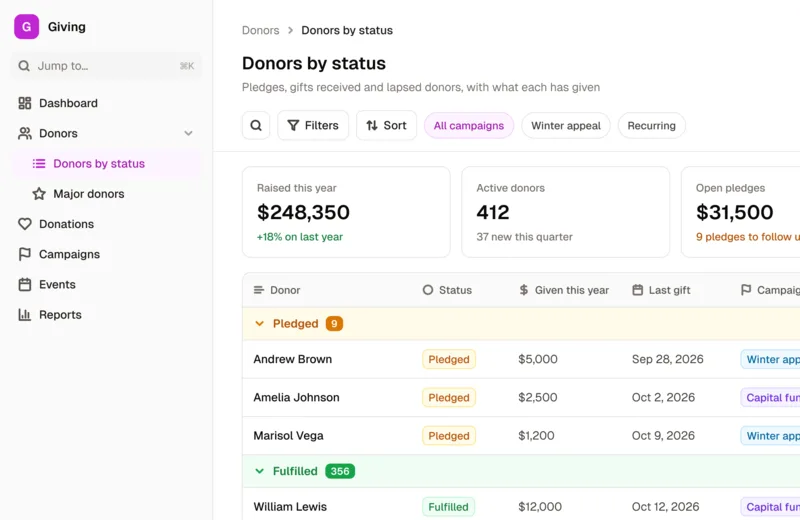Open the Marisol Vega donor row
Screen dimensions: 800x520
(521, 436)
